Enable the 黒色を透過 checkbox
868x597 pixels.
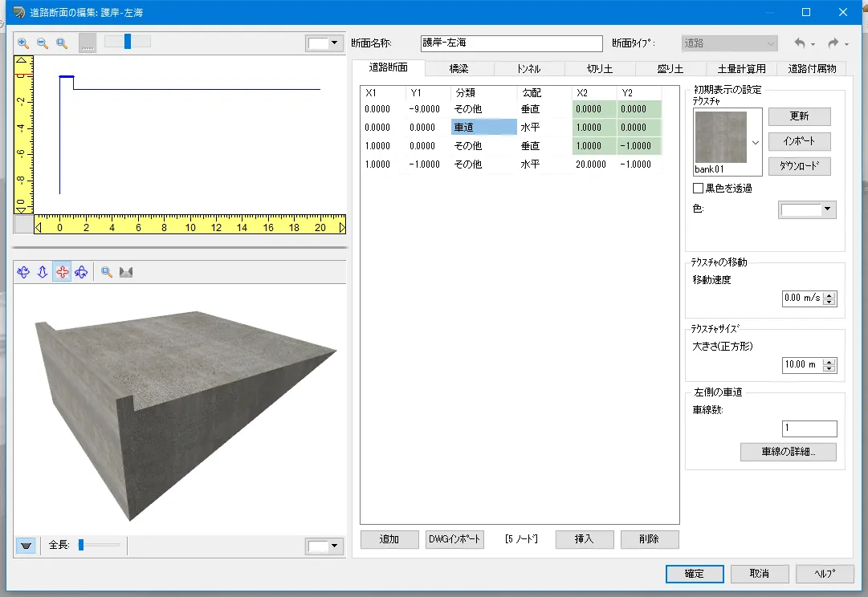(698, 189)
